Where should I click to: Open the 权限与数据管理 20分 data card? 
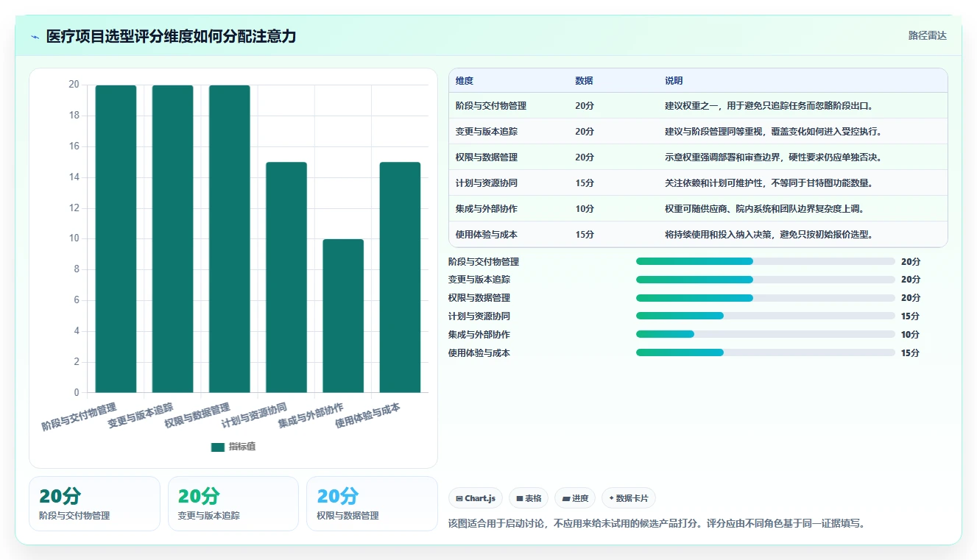372,503
